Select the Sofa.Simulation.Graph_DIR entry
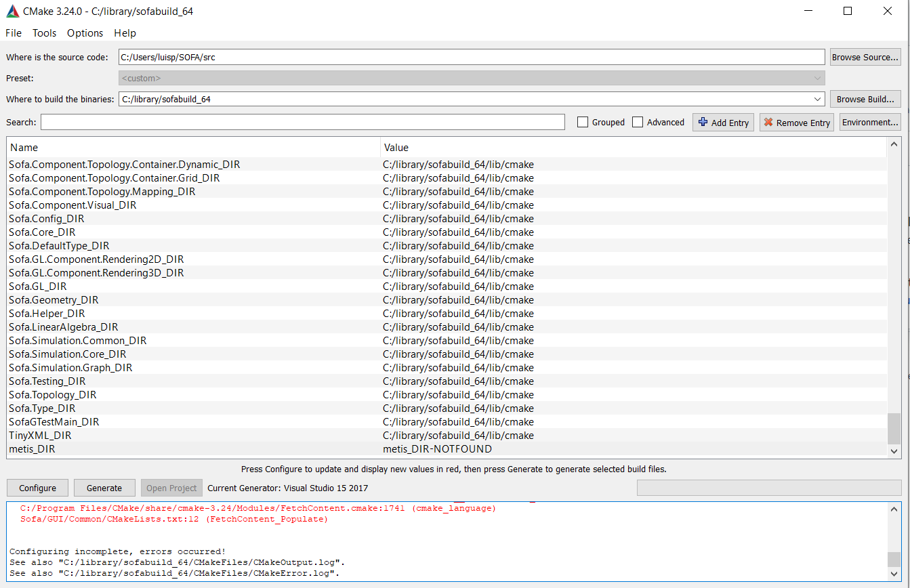 coord(70,368)
